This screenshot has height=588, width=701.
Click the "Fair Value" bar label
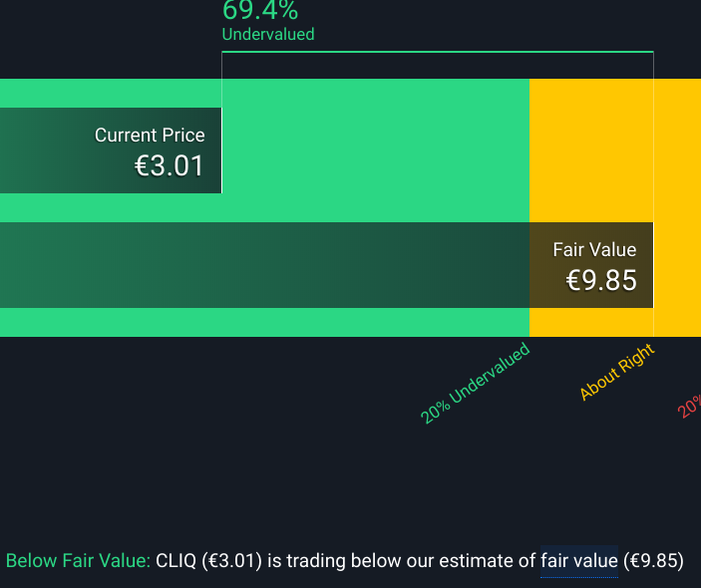tap(594, 250)
